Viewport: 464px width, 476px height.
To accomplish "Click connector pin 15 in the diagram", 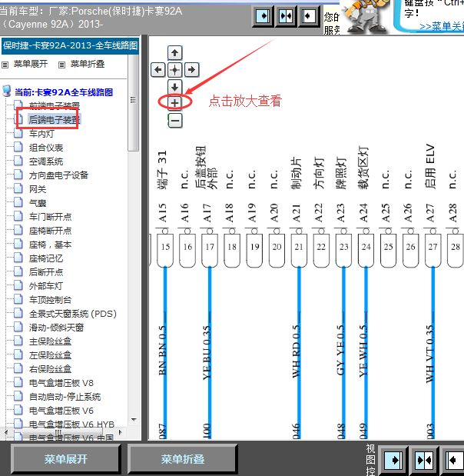I will pos(165,250).
